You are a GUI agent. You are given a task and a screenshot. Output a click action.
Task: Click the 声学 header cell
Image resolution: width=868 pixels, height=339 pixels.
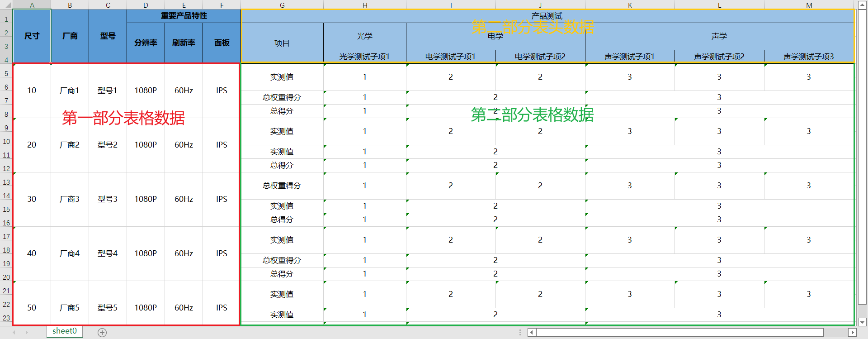[x=719, y=36]
